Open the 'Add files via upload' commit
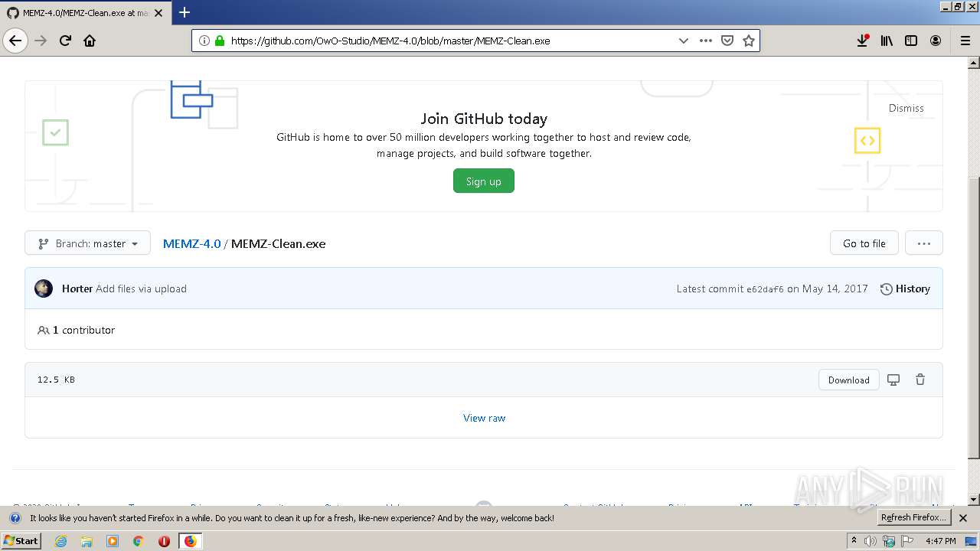The height and width of the screenshot is (551, 980). point(142,289)
